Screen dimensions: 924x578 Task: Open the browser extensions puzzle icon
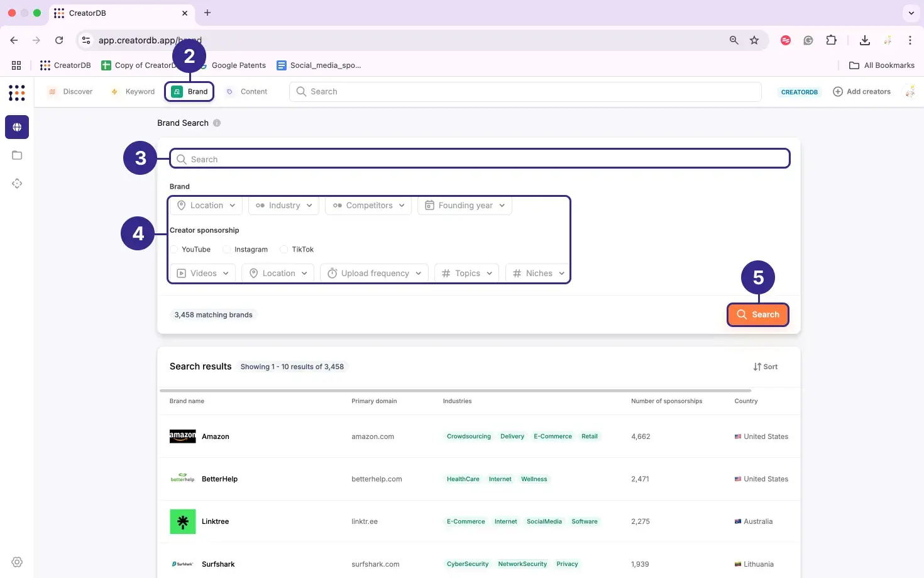[x=831, y=40]
